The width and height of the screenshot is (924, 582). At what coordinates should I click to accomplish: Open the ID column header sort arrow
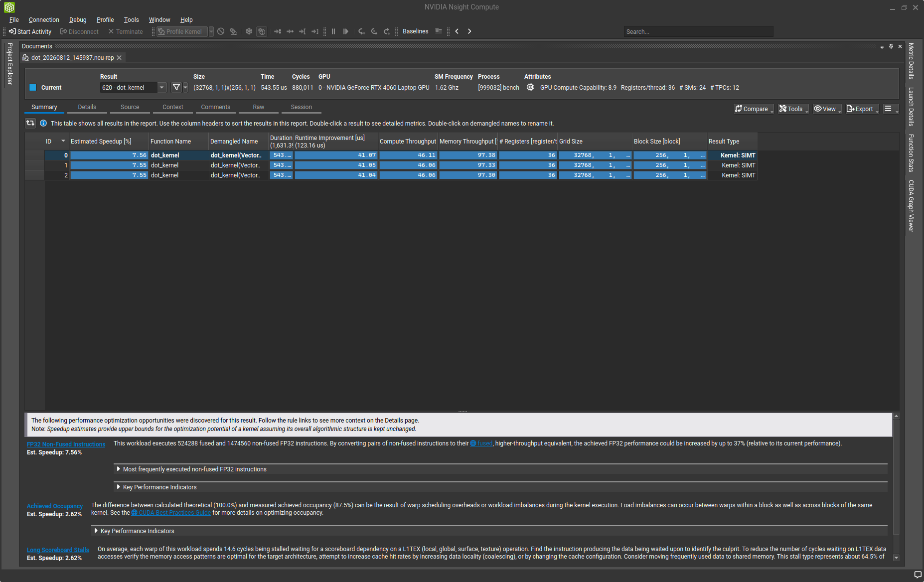[x=63, y=141]
